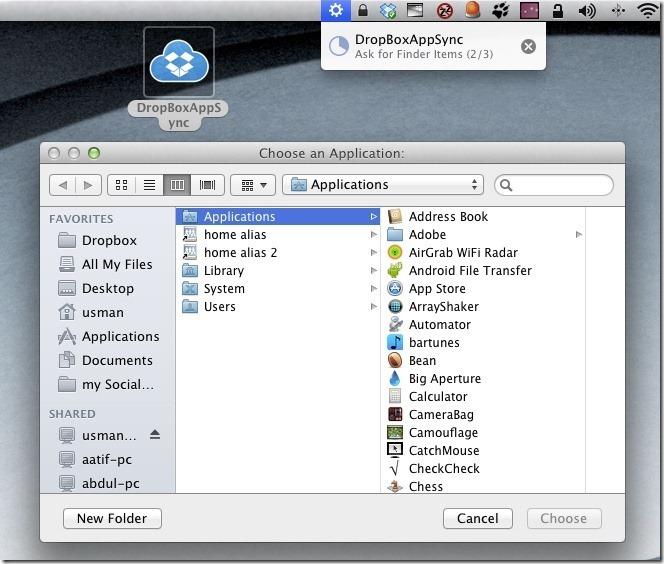Select the Users folder icon

click(190, 307)
